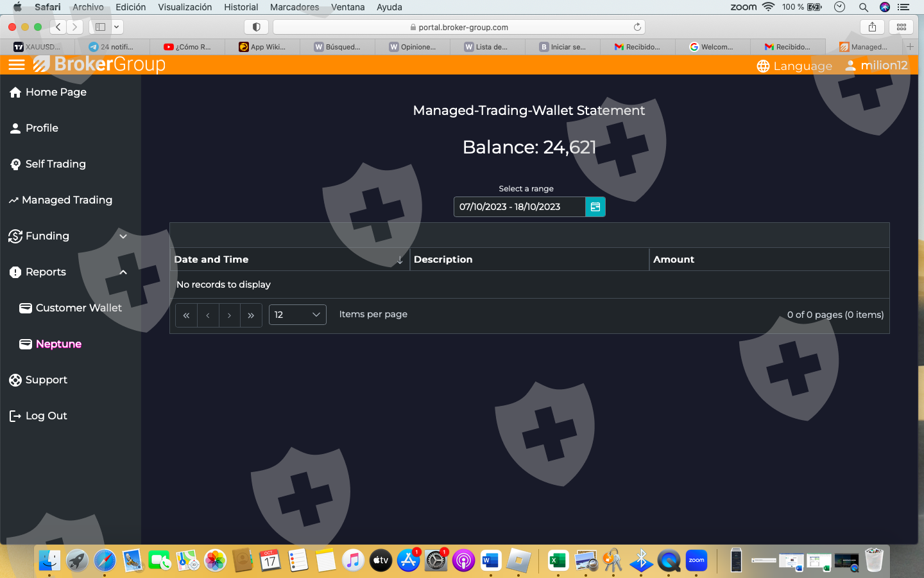This screenshot has height=578, width=924.
Task: Open the hamburger menu in BrokerGroup header
Action: point(17,65)
